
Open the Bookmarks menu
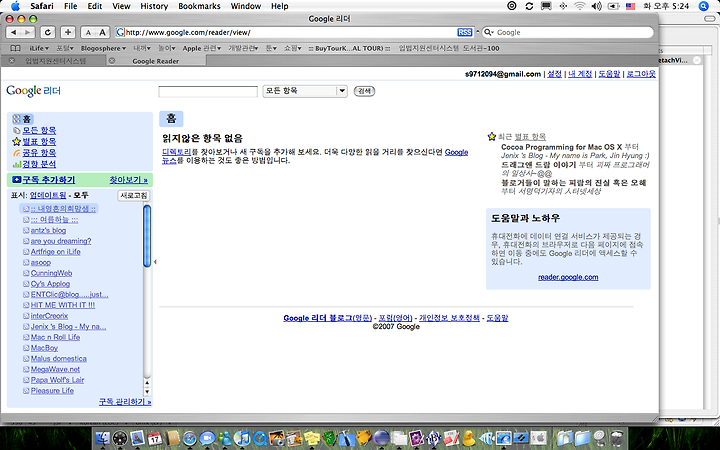point(199,6)
